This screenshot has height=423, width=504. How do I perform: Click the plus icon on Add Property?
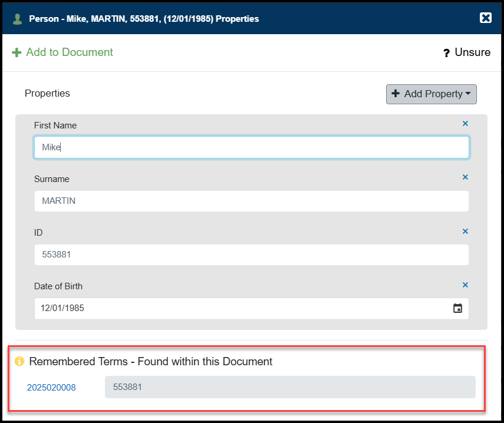pos(396,94)
